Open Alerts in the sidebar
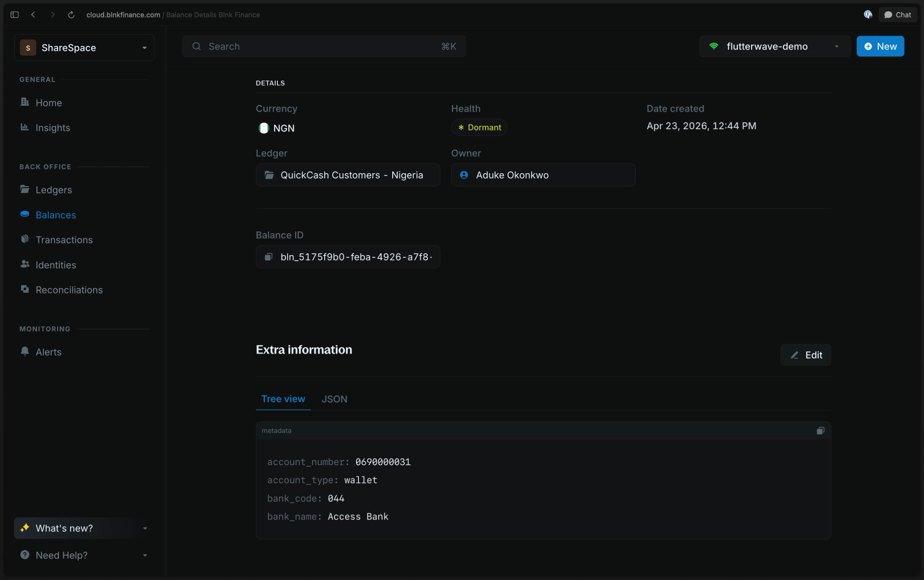This screenshot has width=924, height=580. coord(49,352)
